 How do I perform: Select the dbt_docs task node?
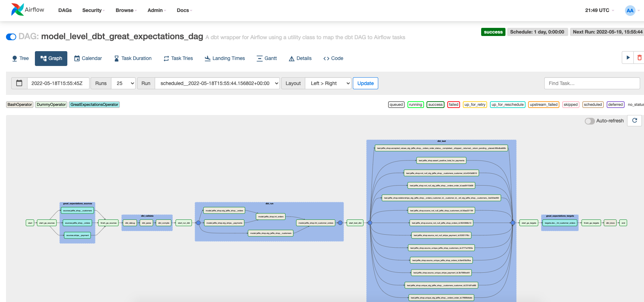point(611,223)
